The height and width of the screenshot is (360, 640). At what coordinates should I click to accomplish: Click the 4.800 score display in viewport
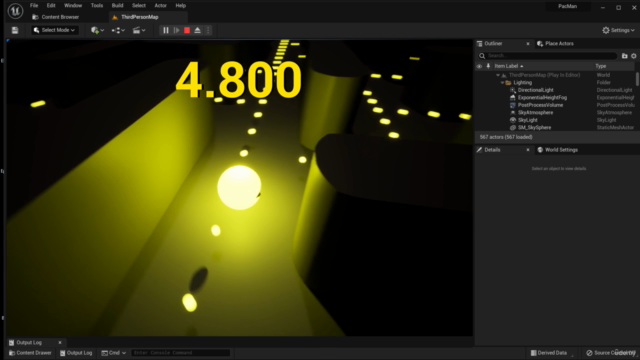tap(239, 80)
